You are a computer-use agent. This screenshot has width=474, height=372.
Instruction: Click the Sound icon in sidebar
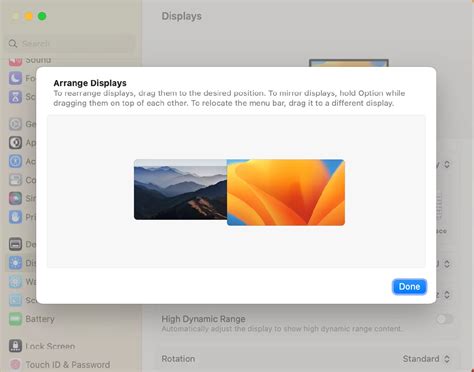point(15,61)
